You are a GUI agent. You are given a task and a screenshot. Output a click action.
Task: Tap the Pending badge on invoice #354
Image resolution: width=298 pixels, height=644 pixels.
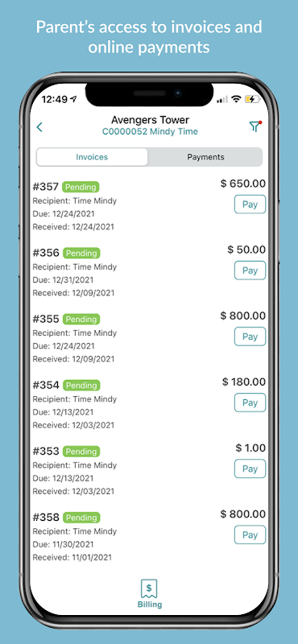tap(81, 386)
